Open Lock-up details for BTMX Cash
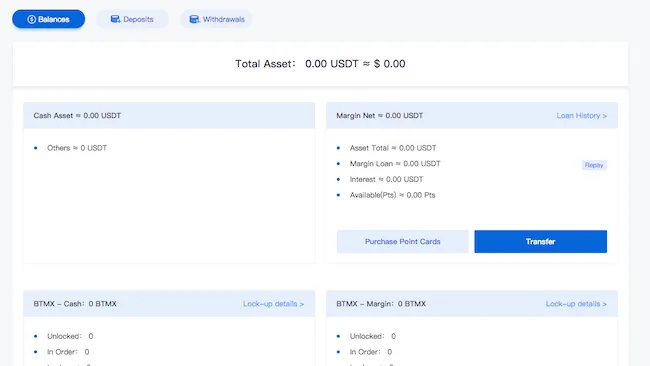The image size is (650, 366). point(273,304)
